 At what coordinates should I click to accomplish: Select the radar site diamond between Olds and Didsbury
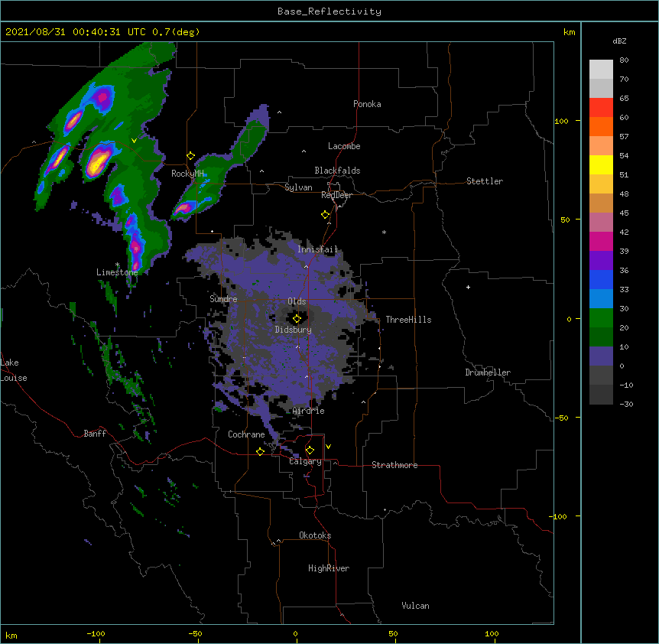pos(297,319)
